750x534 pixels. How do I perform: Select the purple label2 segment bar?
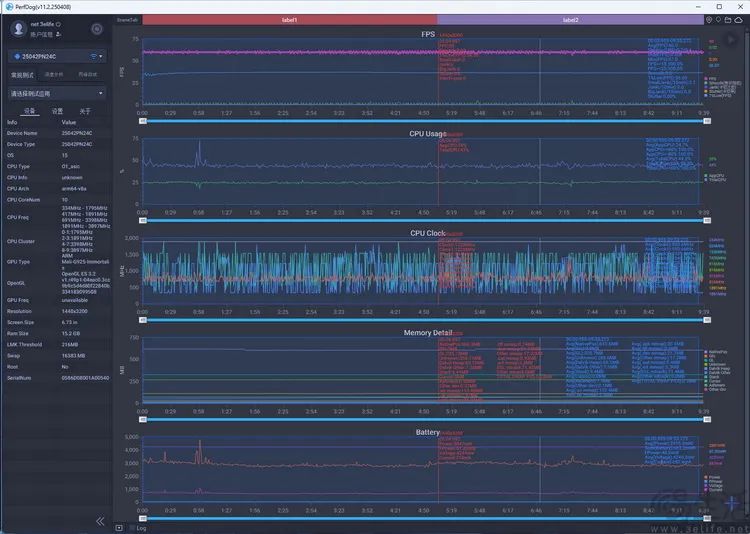[570, 20]
